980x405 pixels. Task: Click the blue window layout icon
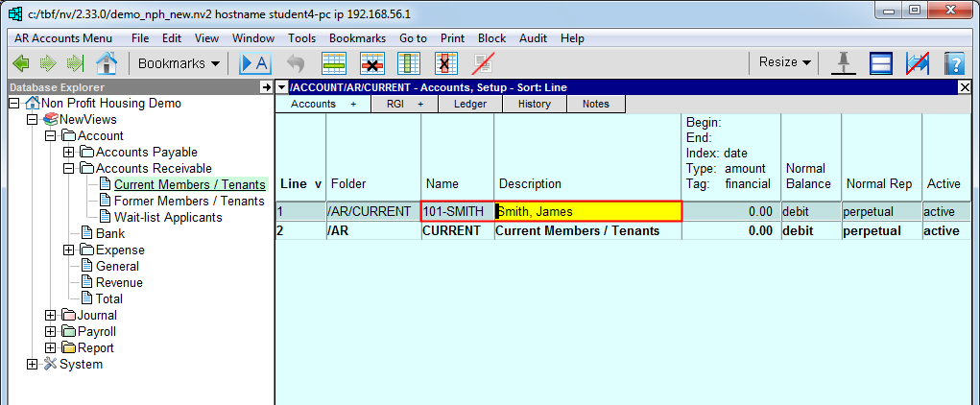pyautogui.click(x=881, y=63)
